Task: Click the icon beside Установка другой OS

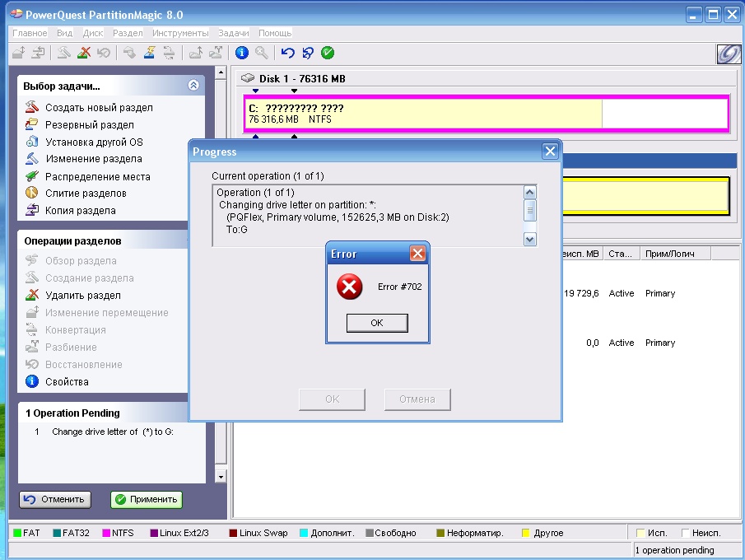Action: (32, 142)
